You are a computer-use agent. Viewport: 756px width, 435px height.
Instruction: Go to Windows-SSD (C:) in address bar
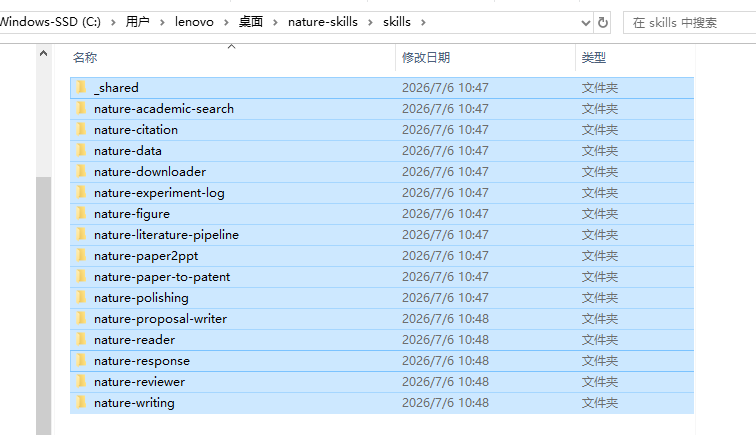pos(50,22)
